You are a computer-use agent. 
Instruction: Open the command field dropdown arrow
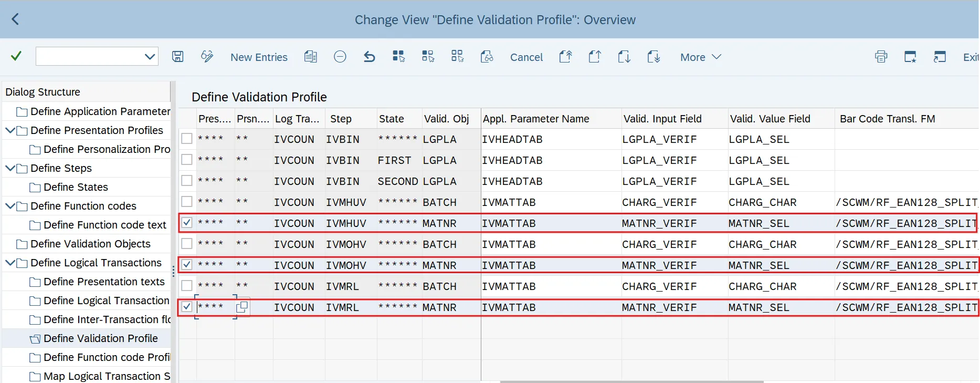pyautogui.click(x=150, y=57)
